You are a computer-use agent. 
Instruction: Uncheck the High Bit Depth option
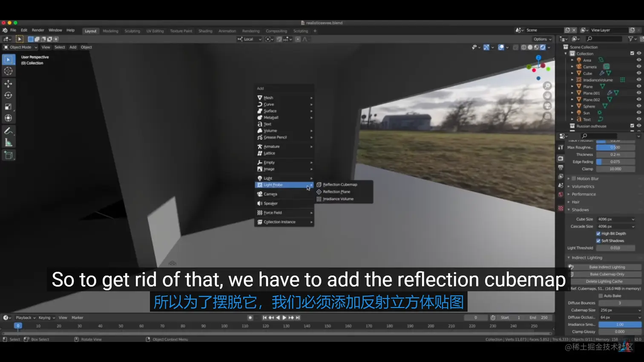tap(599, 233)
